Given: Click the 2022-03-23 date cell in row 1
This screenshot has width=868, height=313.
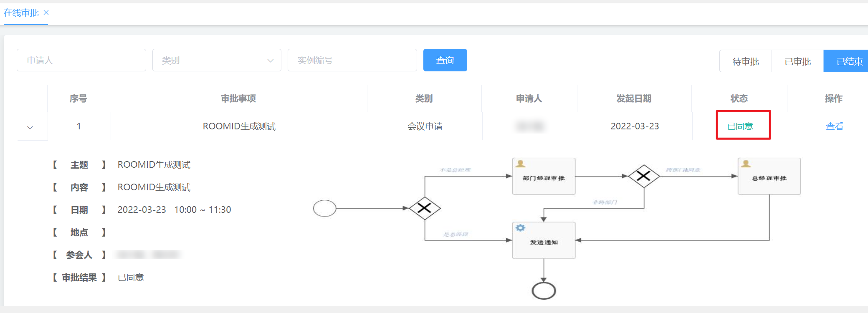Looking at the screenshot, I should pyautogui.click(x=635, y=126).
